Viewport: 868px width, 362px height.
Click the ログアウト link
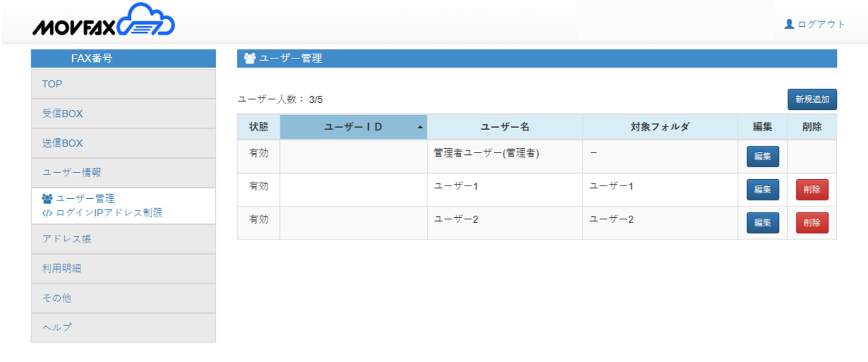point(821,24)
